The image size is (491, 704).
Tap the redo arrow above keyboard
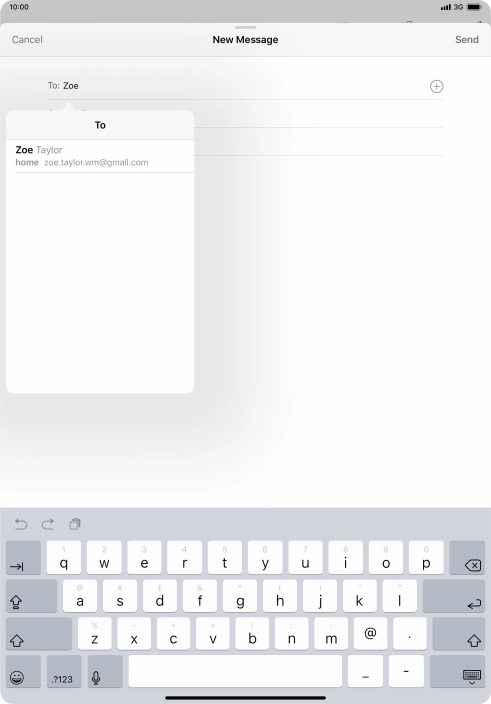48,524
